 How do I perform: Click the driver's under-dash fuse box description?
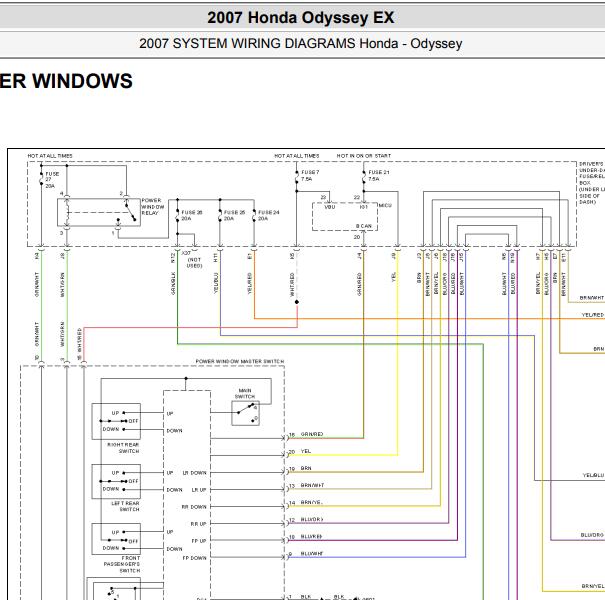click(x=592, y=183)
